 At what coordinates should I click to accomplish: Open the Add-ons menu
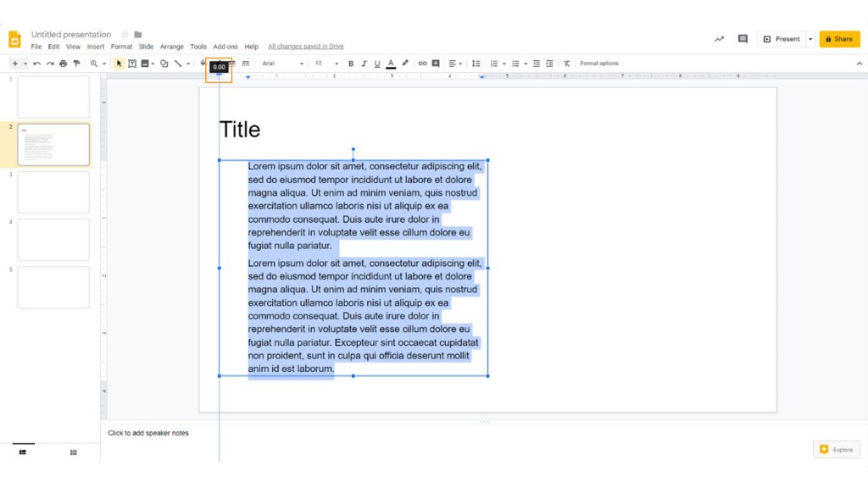[x=225, y=47]
